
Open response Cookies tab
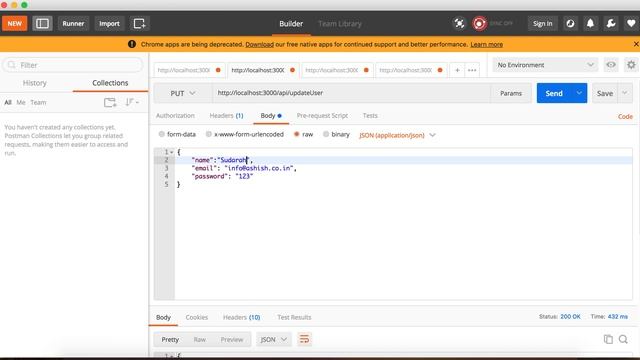click(196, 317)
